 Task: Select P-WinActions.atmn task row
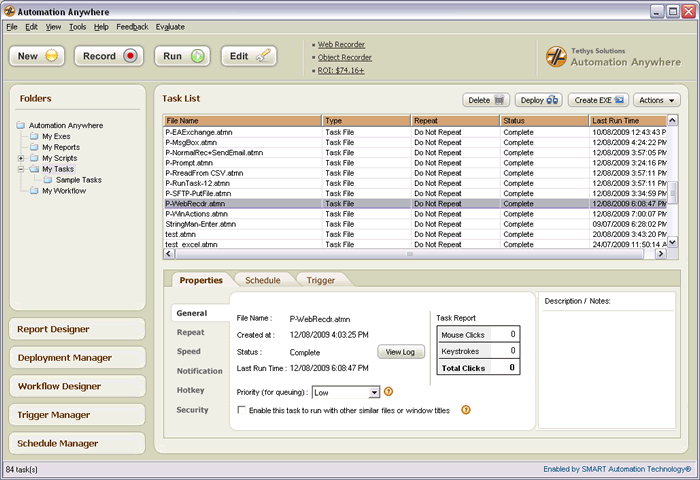[x=415, y=214]
